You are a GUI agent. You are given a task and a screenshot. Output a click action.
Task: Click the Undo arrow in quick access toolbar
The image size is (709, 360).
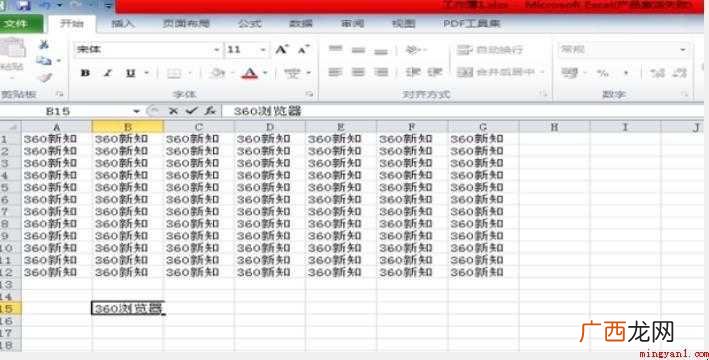[x=45, y=5]
